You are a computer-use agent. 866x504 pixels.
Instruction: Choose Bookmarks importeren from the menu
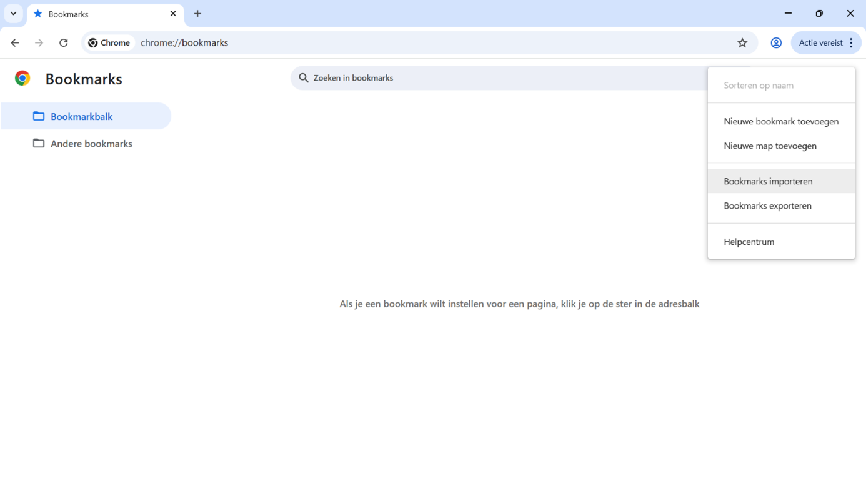click(x=768, y=180)
